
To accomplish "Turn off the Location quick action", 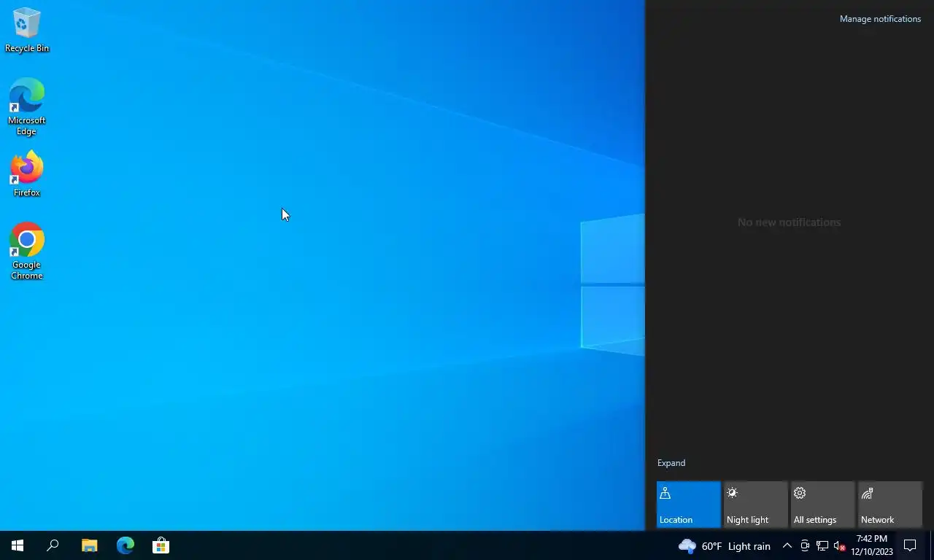I will click(x=689, y=505).
